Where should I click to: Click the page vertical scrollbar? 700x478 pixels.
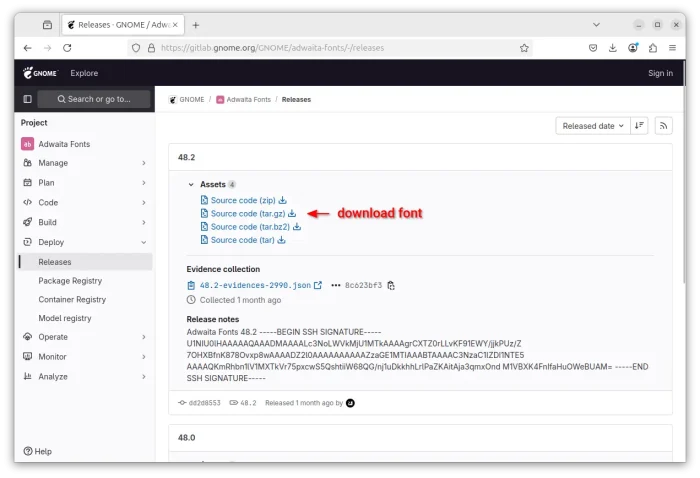pos(684,171)
